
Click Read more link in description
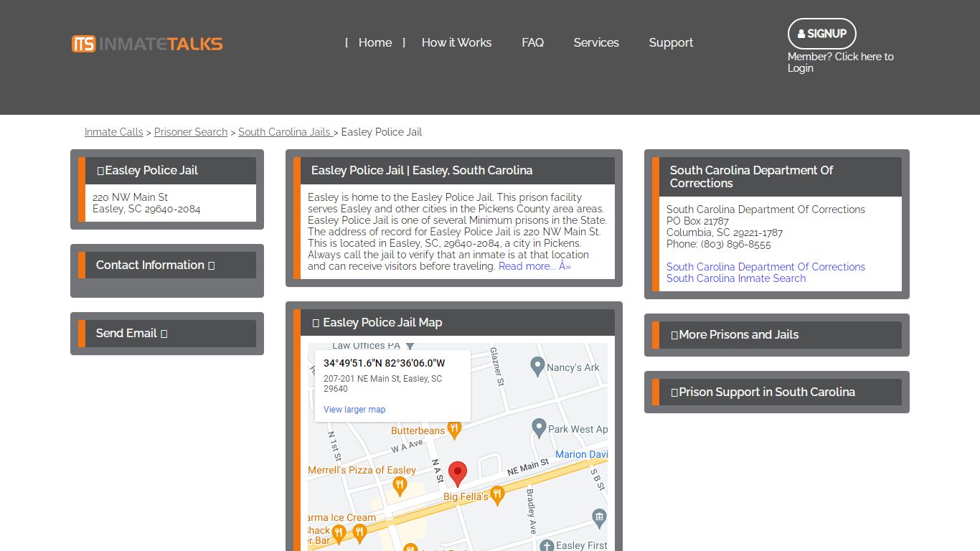point(534,266)
